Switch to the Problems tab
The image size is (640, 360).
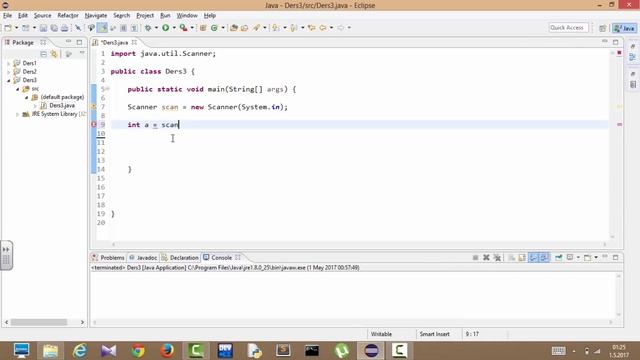(109, 258)
